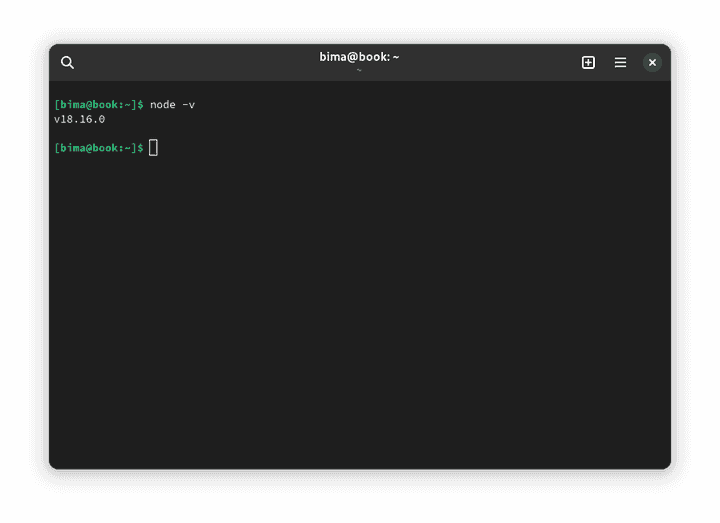This screenshot has height=523, width=720.
Task: Click the tilde subtitle under the title
Action: 359,70
